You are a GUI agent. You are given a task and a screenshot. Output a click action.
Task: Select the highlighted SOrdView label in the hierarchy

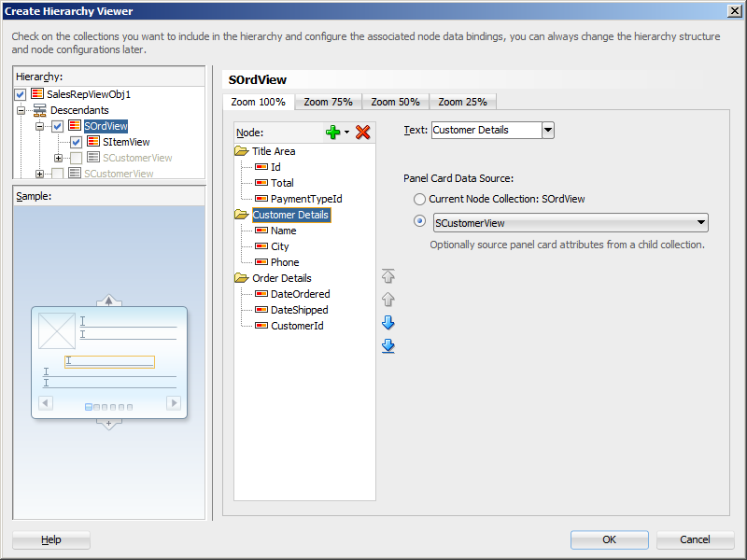point(106,126)
